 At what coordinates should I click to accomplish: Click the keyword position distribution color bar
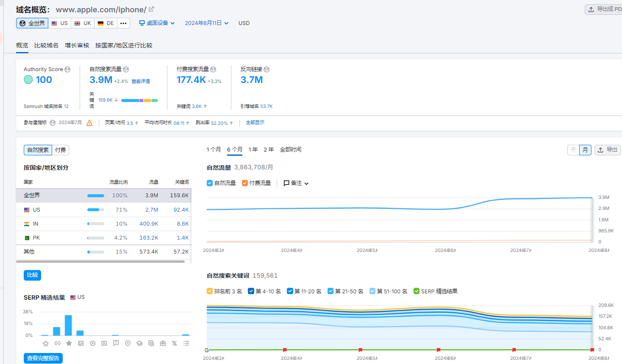tap(139, 100)
